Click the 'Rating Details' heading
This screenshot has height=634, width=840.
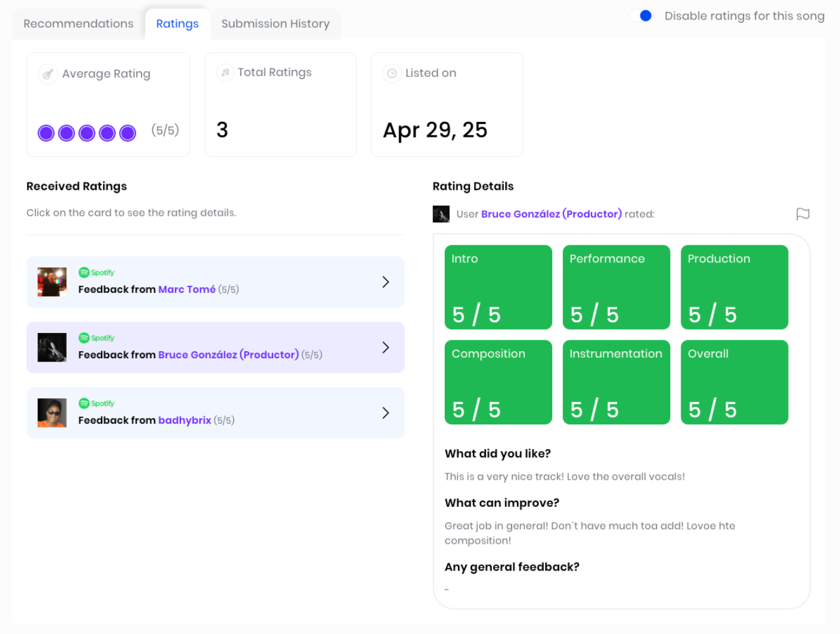coord(473,186)
